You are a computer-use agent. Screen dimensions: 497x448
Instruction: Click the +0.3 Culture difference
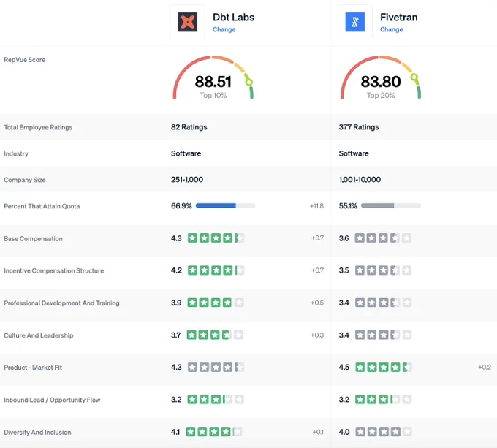click(317, 335)
